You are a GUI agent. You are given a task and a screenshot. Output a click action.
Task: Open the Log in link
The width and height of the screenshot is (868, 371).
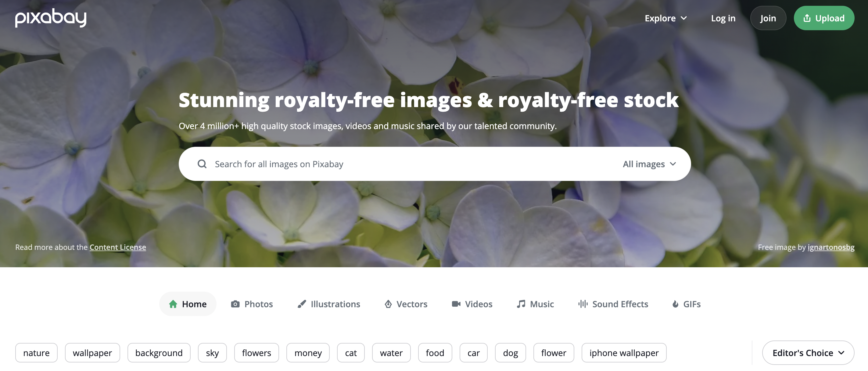pos(723,18)
